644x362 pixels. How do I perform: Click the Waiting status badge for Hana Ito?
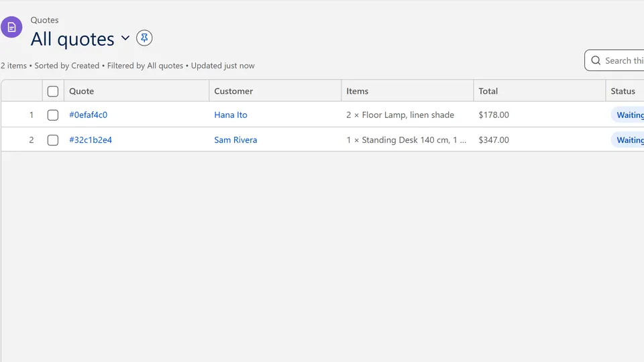(x=628, y=115)
